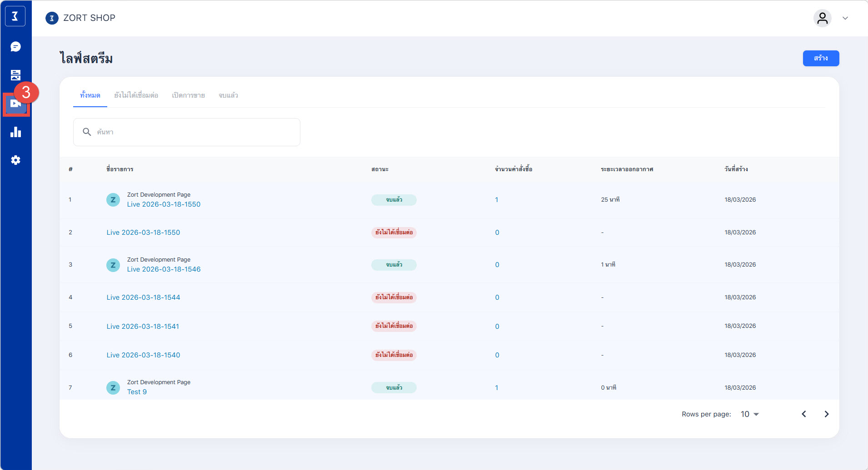Click the store sidebar icon
The width and height of the screenshot is (868, 470).
[x=15, y=75]
